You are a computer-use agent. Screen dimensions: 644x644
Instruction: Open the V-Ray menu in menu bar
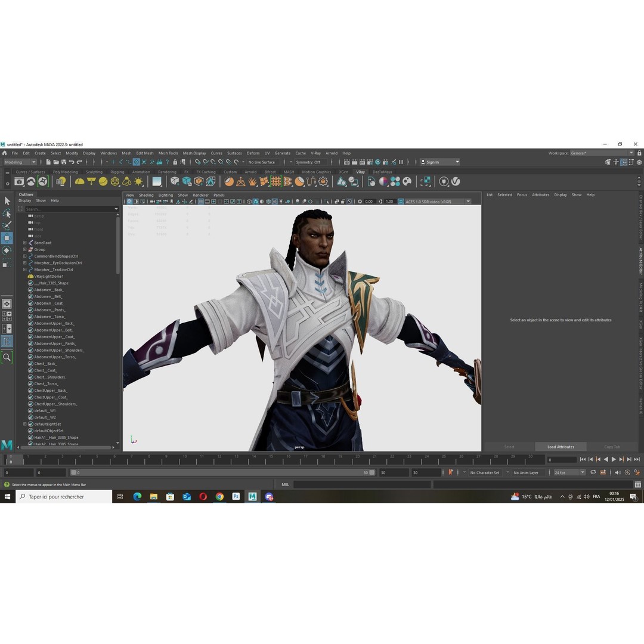[315, 153]
